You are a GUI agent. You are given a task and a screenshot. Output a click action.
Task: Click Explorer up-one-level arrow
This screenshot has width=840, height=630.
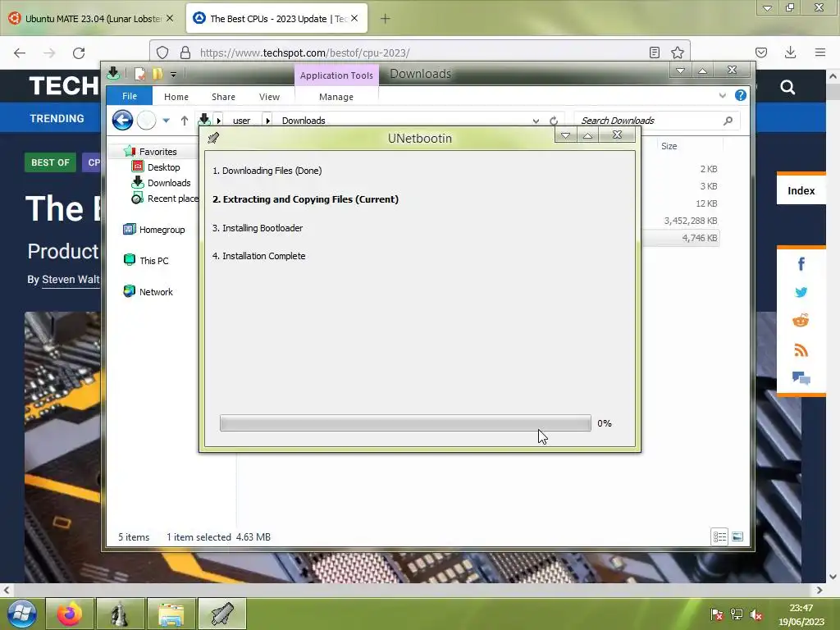click(x=185, y=121)
